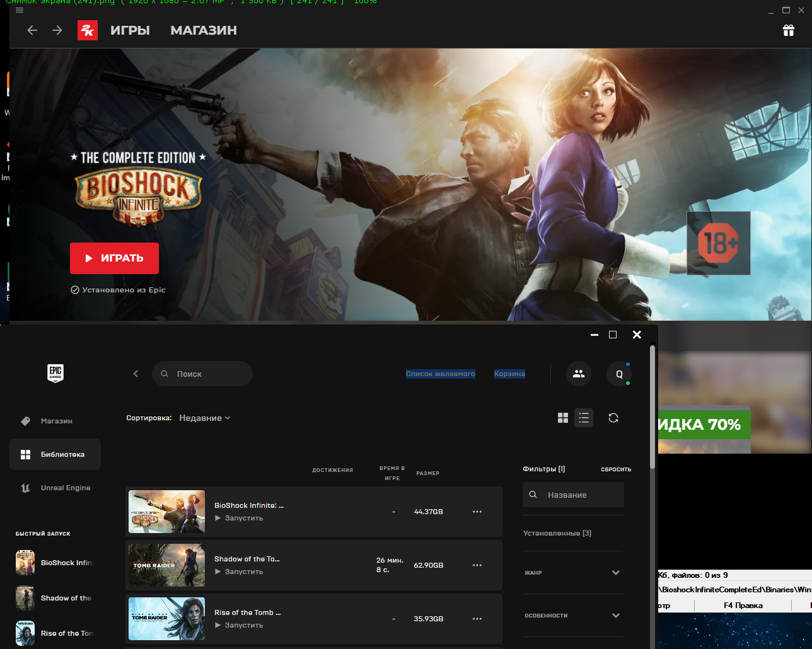Open Магазин in the Epic sidebar

click(x=55, y=421)
